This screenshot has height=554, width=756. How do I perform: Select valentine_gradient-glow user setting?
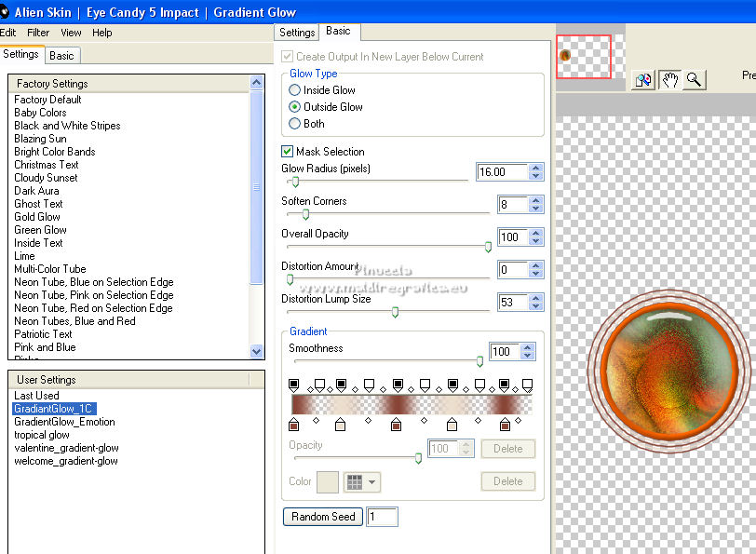click(66, 448)
